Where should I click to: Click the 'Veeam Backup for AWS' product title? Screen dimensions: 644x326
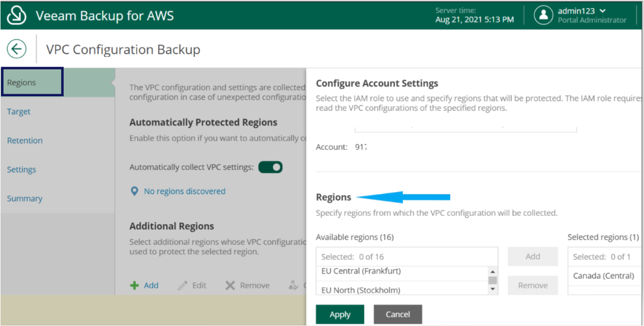(105, 16)
